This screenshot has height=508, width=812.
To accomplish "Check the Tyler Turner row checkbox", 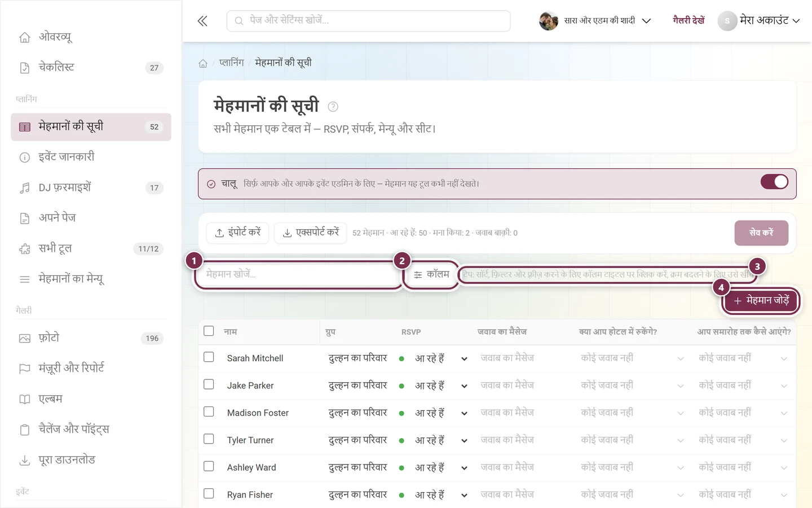I will coord(209,439).
